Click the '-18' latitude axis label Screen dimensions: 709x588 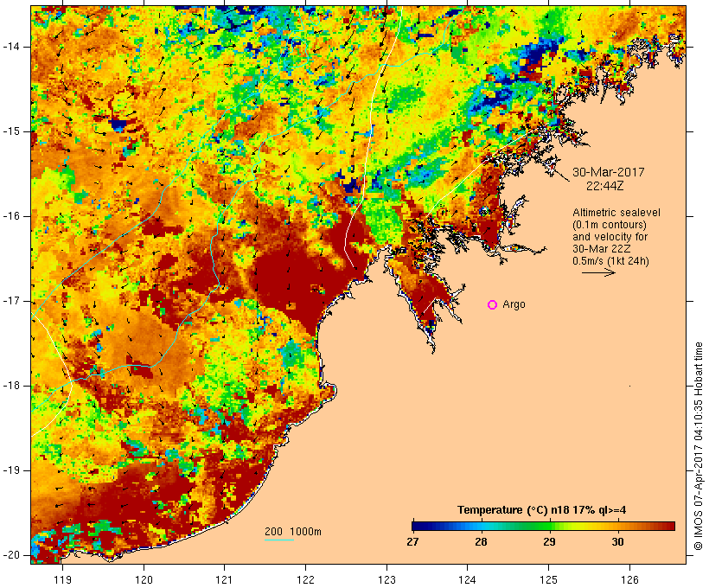pyautogui.click(x=11, y=386)
